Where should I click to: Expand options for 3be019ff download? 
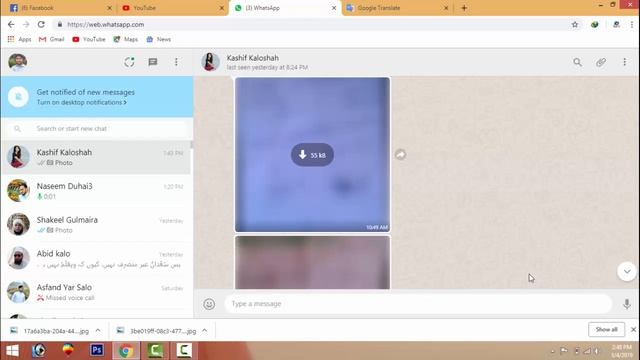pos(205,331)
